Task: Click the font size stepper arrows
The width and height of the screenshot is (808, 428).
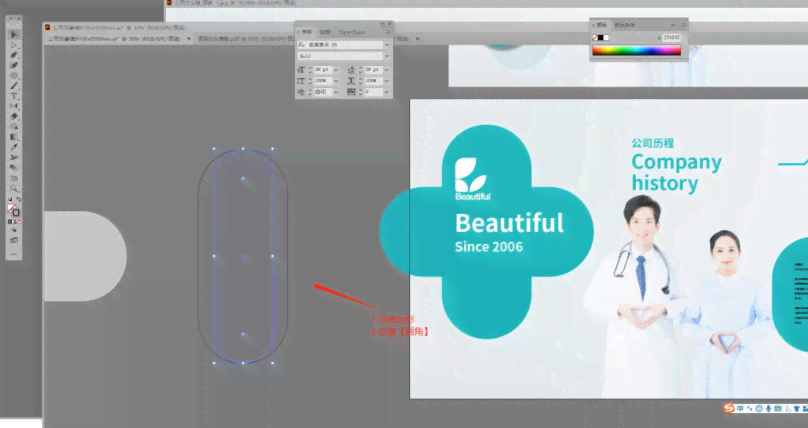Action: [310, 70]
